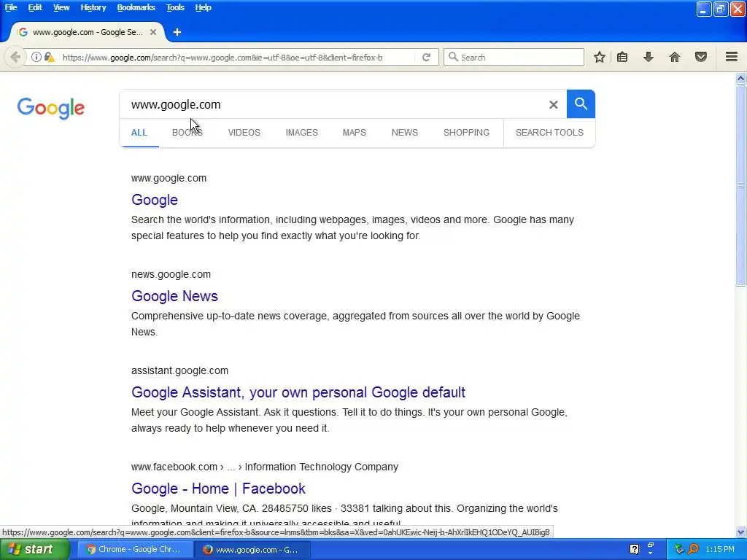Select the ALL search tab
The image size is (747, 560).
click(x=139, y=133)
